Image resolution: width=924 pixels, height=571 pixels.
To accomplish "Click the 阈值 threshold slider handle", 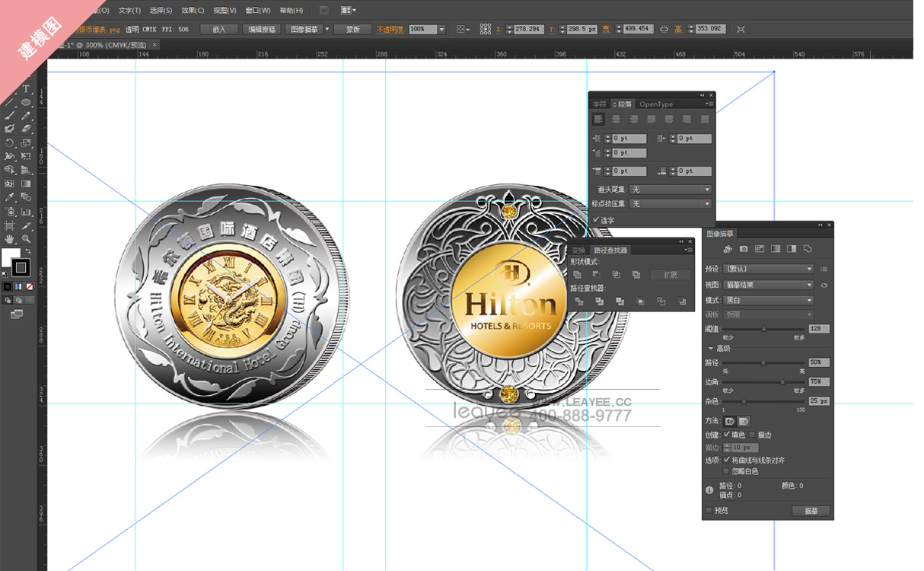I will [764, 329].
